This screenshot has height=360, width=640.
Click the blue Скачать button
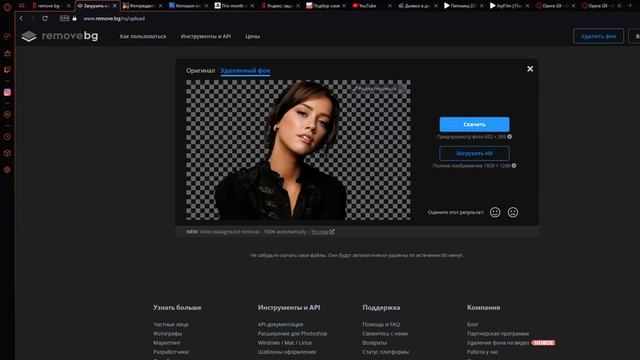[474, 124]
